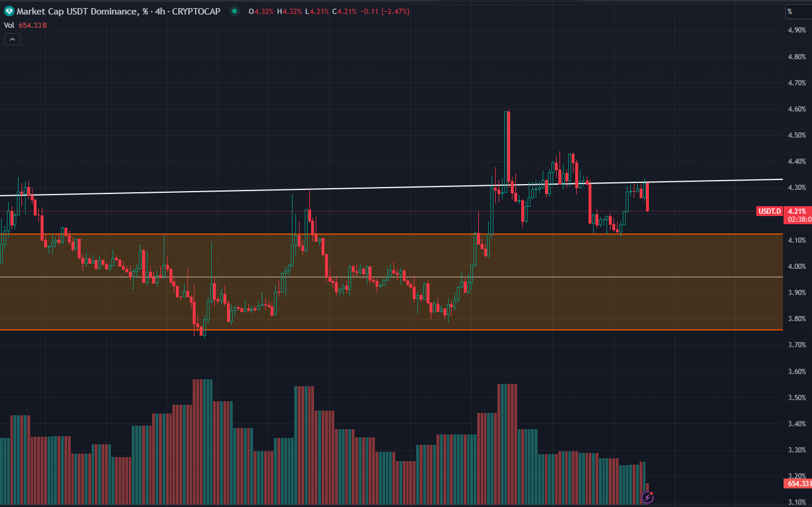Viewport: 812px width, 507px height.
Task: Click the green market status dot
Action: pyautogui.click(x=234, y=11)
